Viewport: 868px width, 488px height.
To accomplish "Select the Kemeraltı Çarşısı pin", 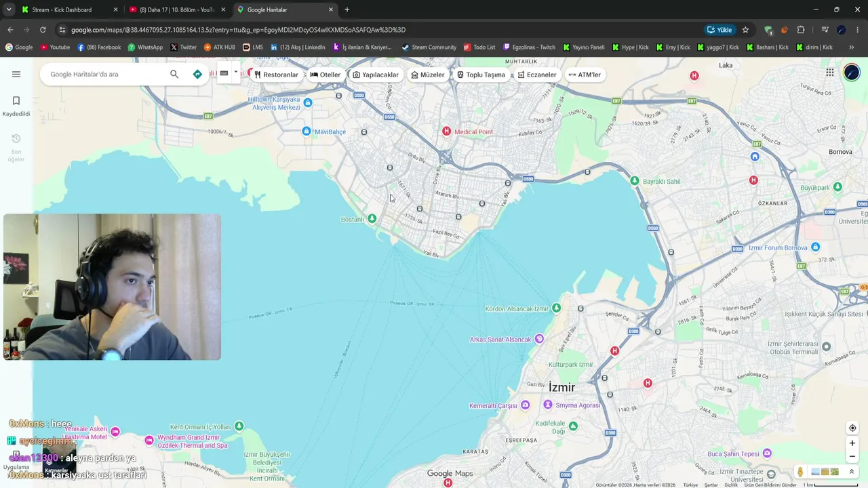I will pyautogui.click(x=525, y=405).
